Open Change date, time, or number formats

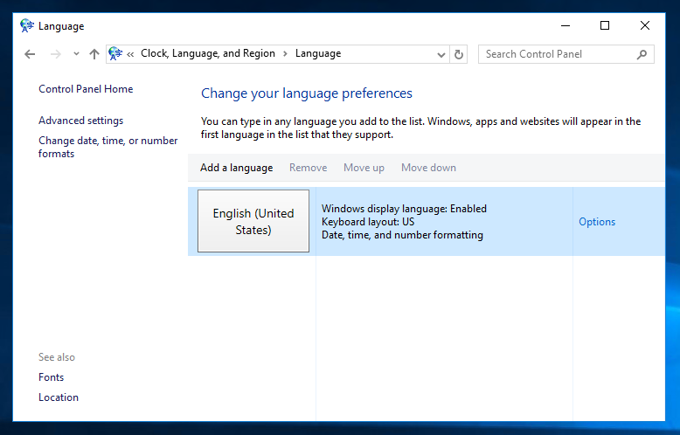[x=108, y=147]
